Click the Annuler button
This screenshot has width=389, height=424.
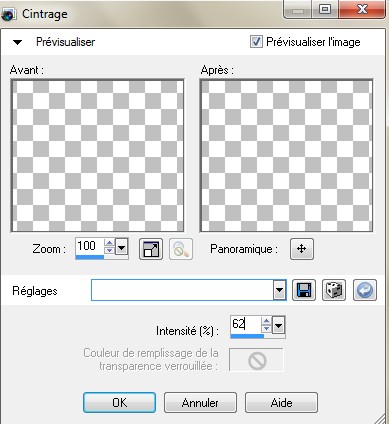(200, 403)
